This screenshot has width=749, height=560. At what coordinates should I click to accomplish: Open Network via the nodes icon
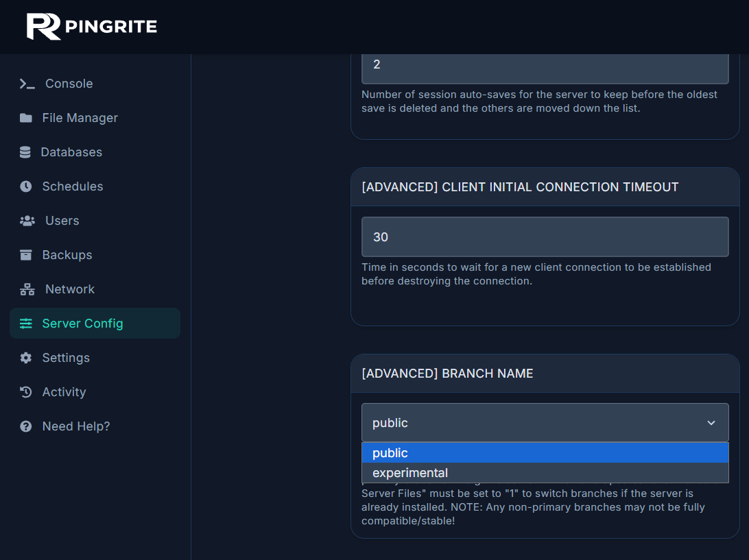[x=26, y=289]
